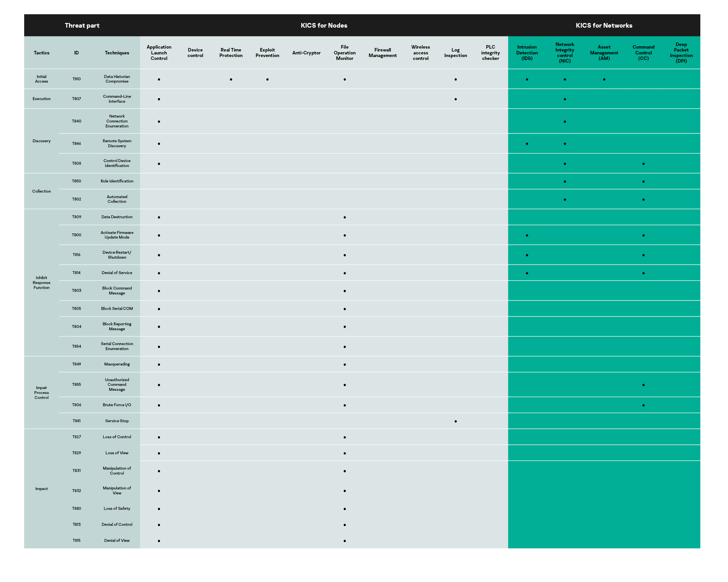This screenshot has width=728, height=582.
Task: Select the 'Threat part' header cell
Action: point(82,26)
